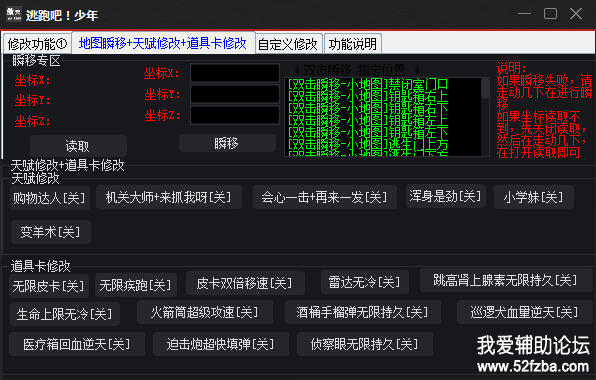Screen dimensions: 596x380
Task: Select the 钥匙箱左下 teleport entry
Action: click(x=368, y=132)
